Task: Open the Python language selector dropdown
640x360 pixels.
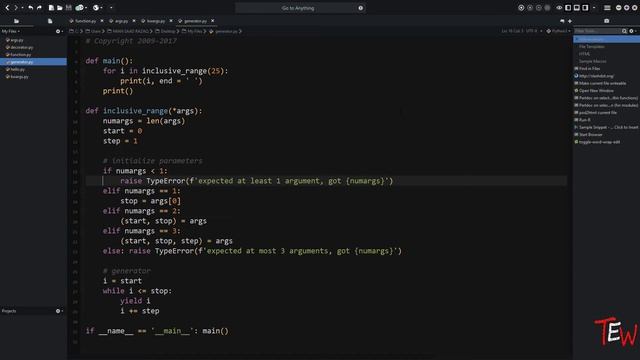Action: [x=558, y=31]
